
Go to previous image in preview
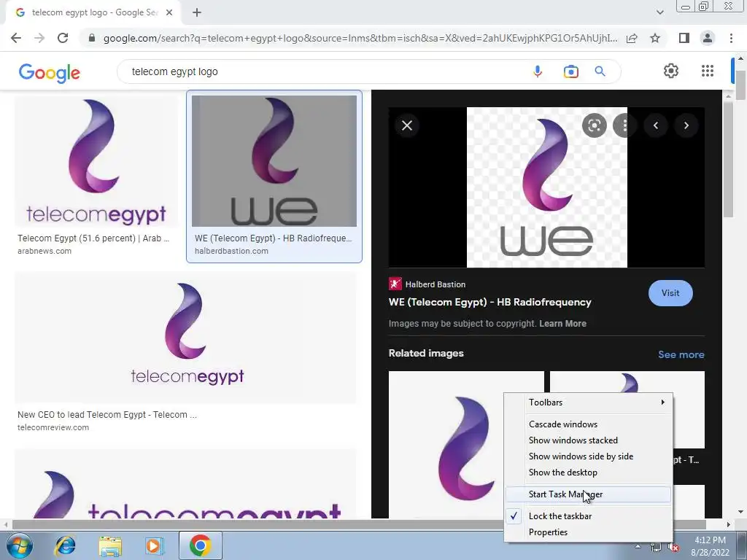click(x=656, y=125)
